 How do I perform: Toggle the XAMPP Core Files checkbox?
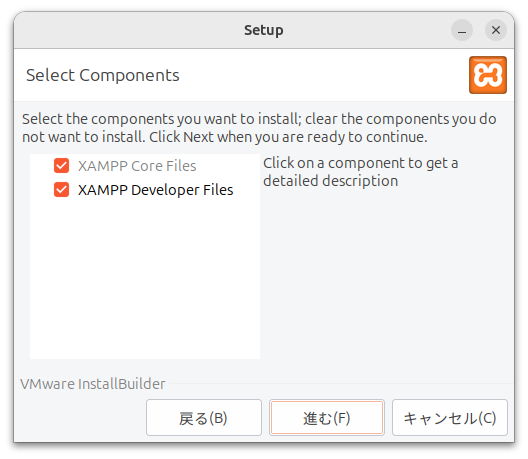tap(61, 166)
